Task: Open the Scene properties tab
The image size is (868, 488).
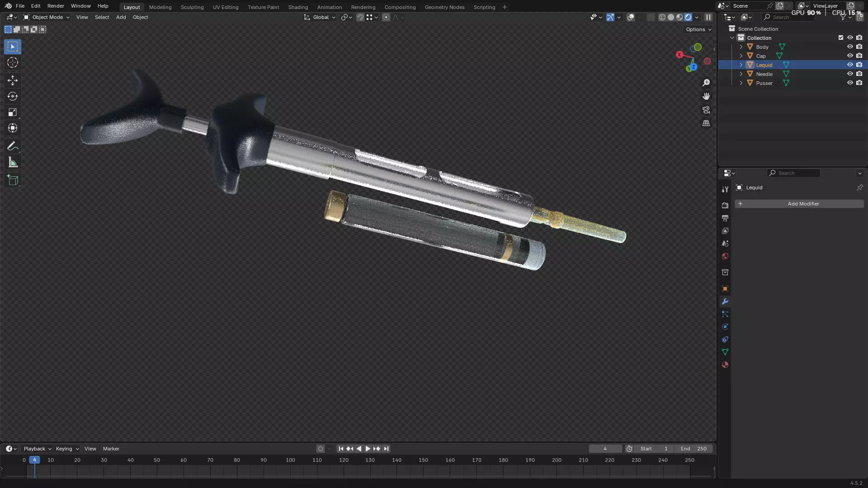Action: pyautogui.click(x=725, y=243)
